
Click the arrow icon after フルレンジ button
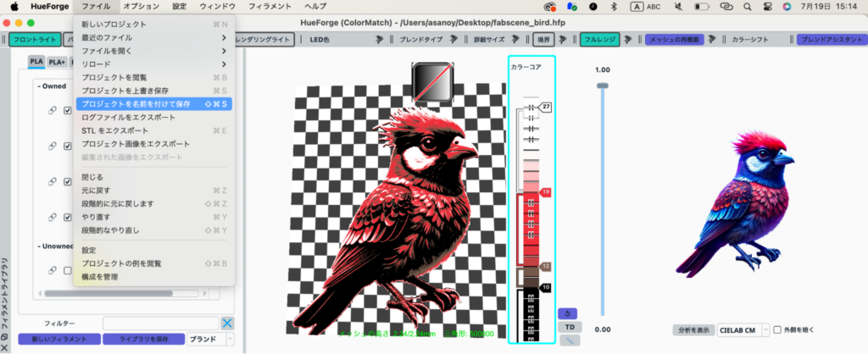click(628, 40)
